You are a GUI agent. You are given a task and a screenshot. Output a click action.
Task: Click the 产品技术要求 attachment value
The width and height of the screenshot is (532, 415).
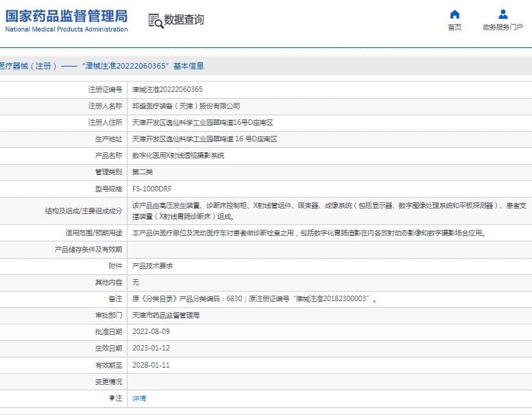[x=152, y=266]
